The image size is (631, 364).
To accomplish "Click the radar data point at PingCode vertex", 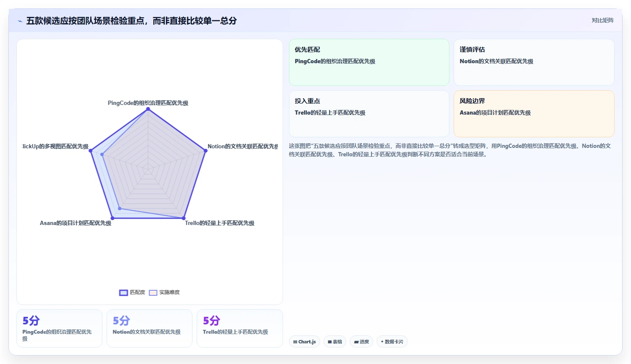I will (x=148, y=109).
